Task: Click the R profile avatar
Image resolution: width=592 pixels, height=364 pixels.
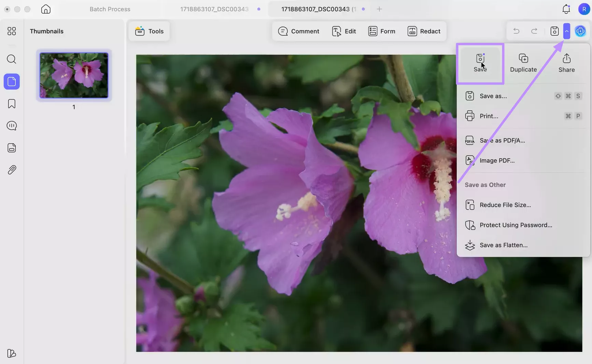Action: point(583,9)
